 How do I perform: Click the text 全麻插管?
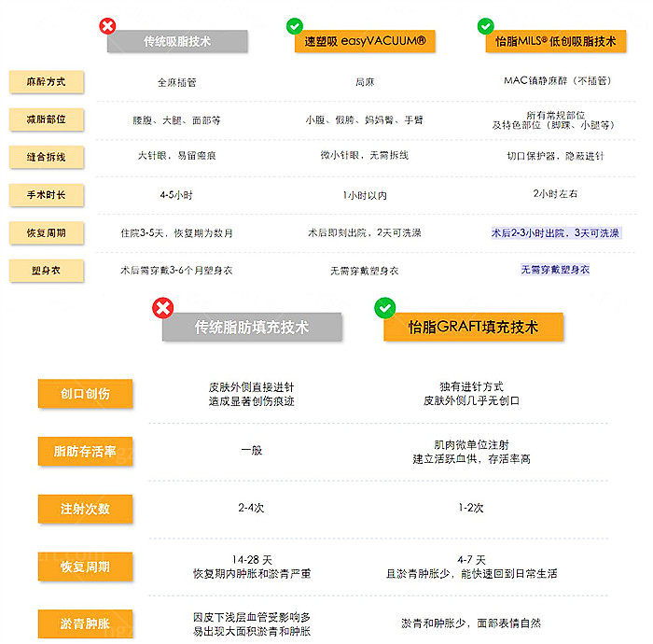(x=177, y=82)
